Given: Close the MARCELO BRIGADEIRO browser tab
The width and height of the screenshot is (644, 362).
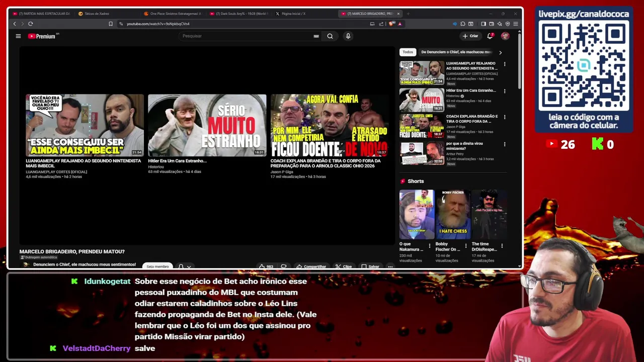Looking at the screenshot, I should coord(398,14).
